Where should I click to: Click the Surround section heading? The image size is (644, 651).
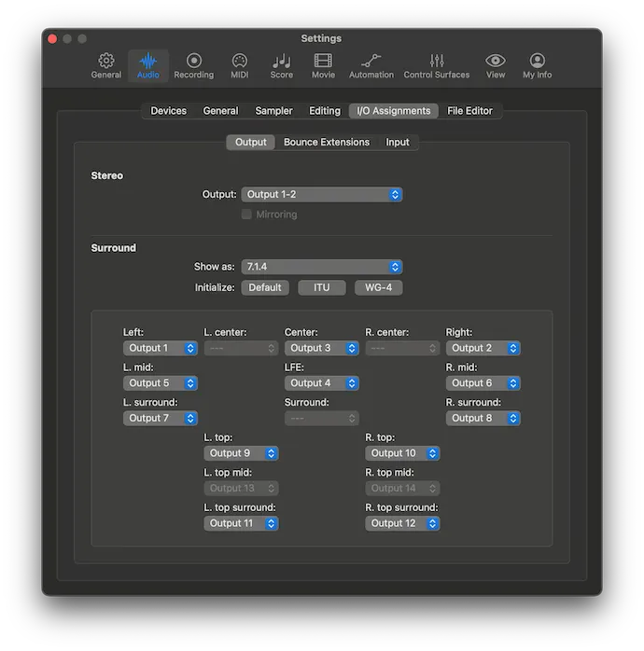point(114,248)
